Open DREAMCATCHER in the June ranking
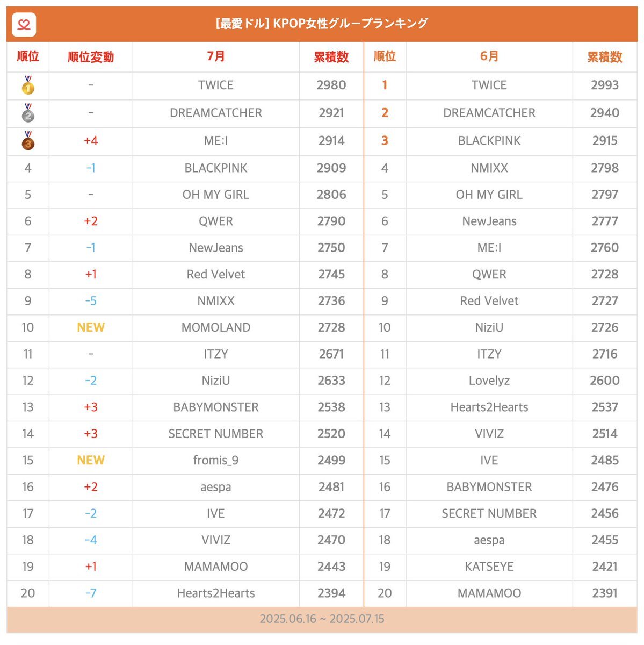 tap(489, 113)
